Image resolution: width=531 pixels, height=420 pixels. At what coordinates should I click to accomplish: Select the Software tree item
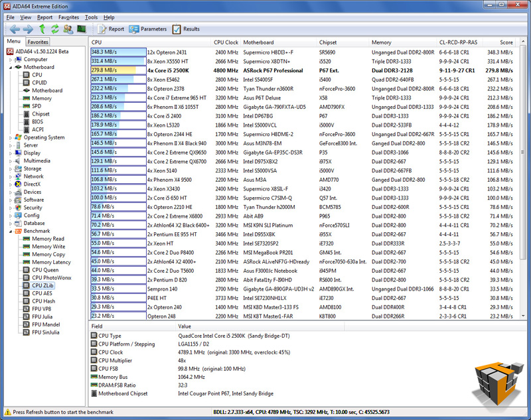pyautogui.click(x=34, y=200)
